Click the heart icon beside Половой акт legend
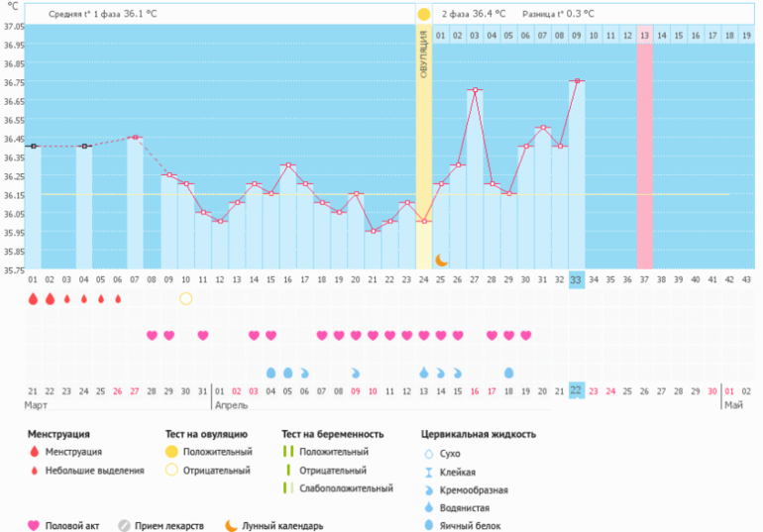Screen dimensions: 763x532 tap(35, 526)
